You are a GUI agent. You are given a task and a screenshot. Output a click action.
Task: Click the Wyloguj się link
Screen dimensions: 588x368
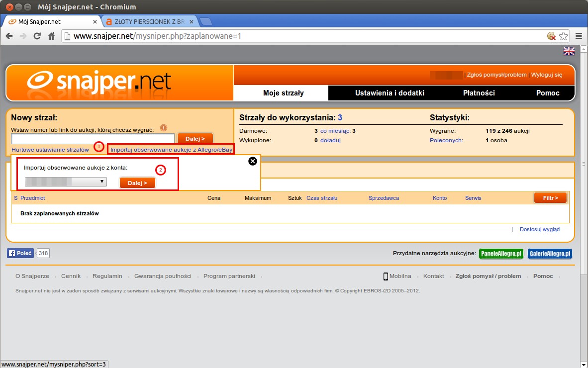(547, 75)
